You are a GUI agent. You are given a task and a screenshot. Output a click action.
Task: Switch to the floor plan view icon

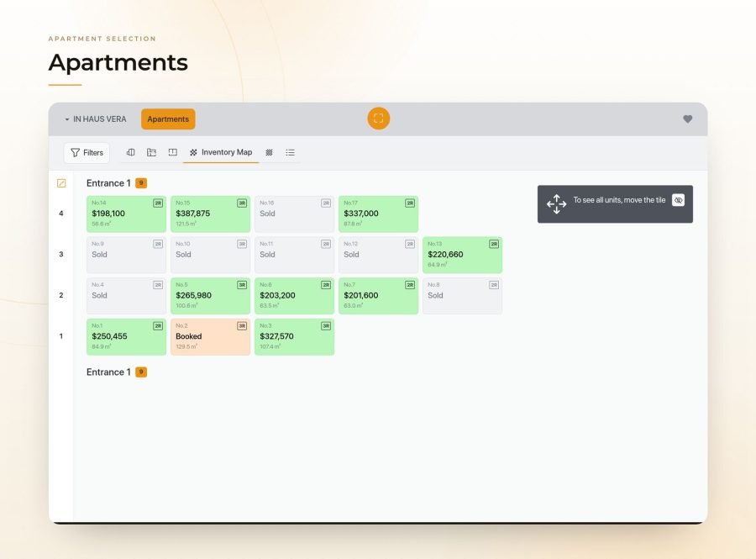pyautogui.click(x=151, y=152)
